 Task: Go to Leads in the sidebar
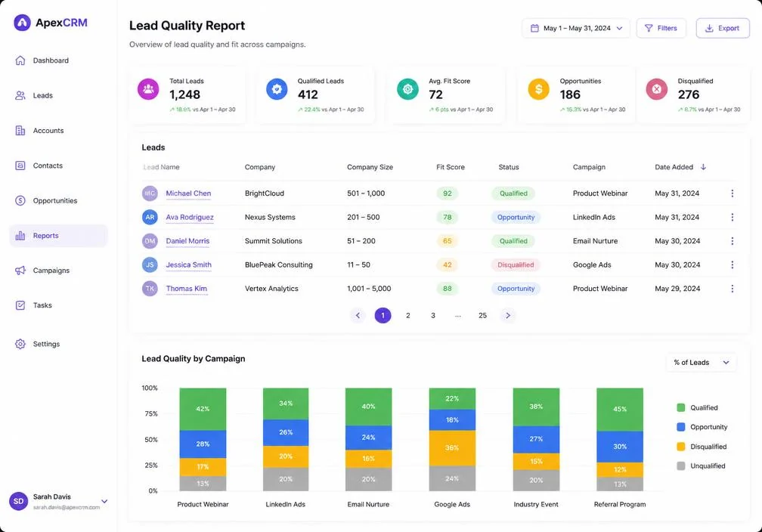58,95
